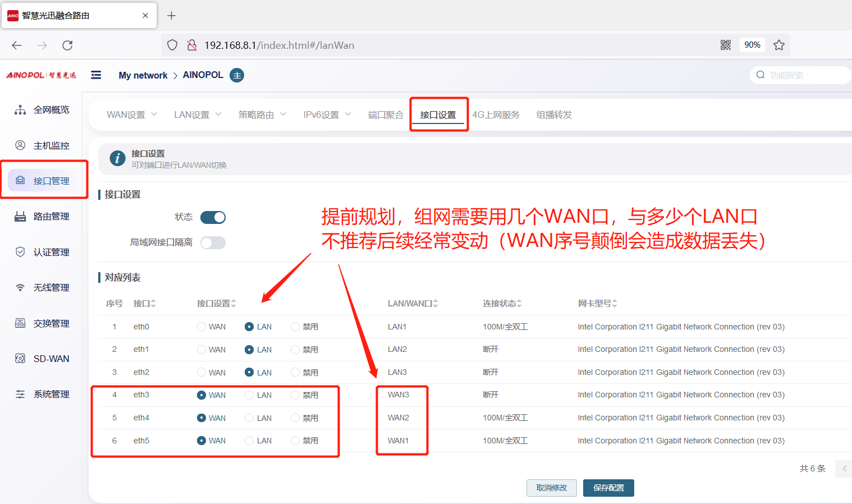This screenshot has height=504, width=852.
Task: Expand the 策略路由 dropdown menu
Action: coord(262,114)
